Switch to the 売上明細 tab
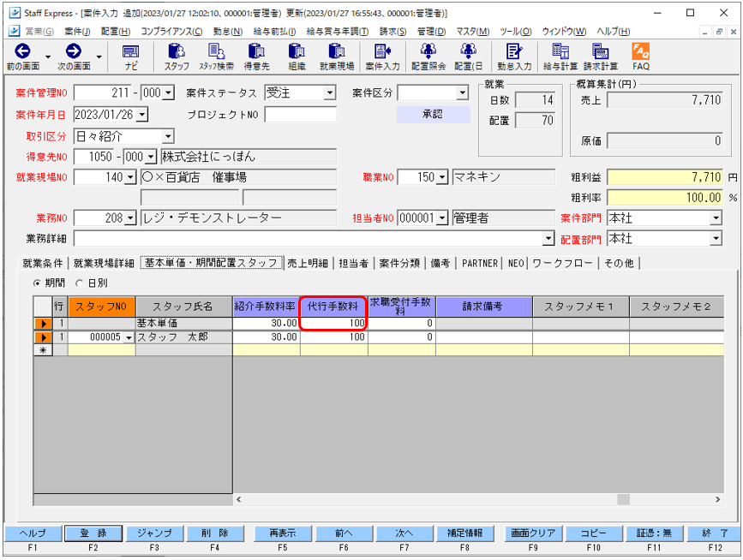This screenshot has height=560, width=743. point(308,263)
